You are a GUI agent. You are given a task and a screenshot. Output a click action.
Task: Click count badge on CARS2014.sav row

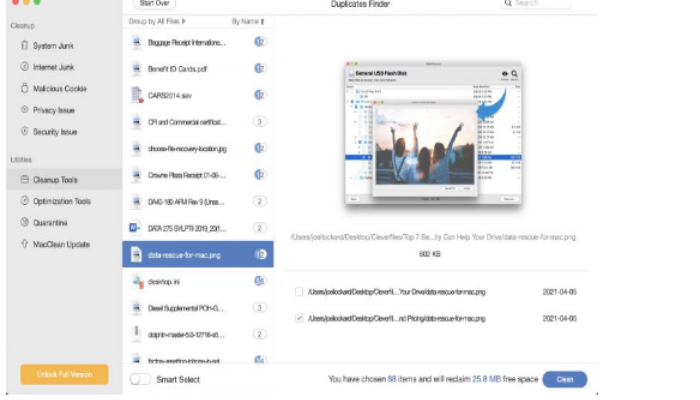(x=260, y=95)
